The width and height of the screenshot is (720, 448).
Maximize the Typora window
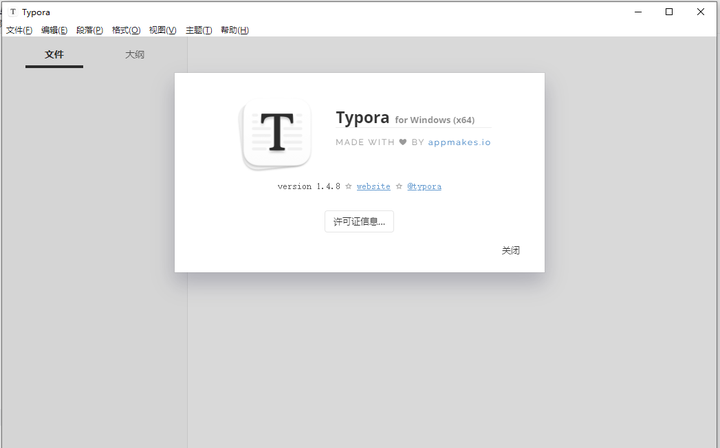point(669,12)
